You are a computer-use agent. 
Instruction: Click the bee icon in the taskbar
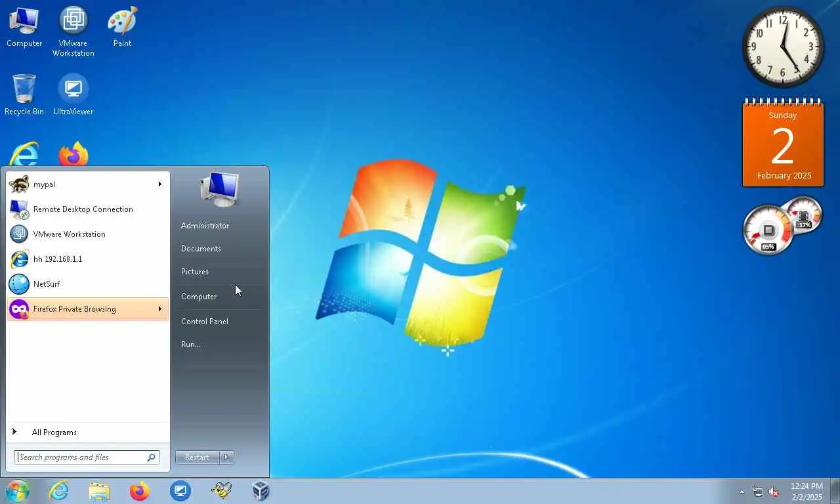pyautogui.click(x=221, y=491)
